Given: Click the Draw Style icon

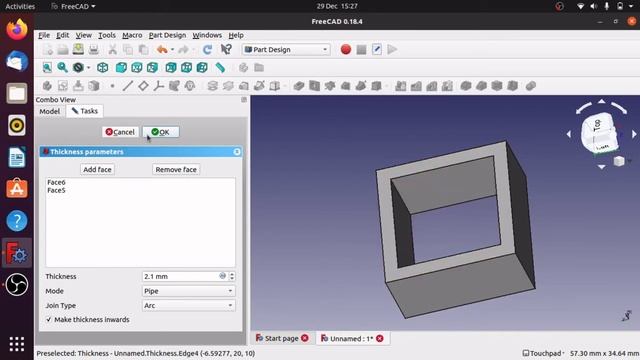Looking at the screenshot, I should [78, 67].
